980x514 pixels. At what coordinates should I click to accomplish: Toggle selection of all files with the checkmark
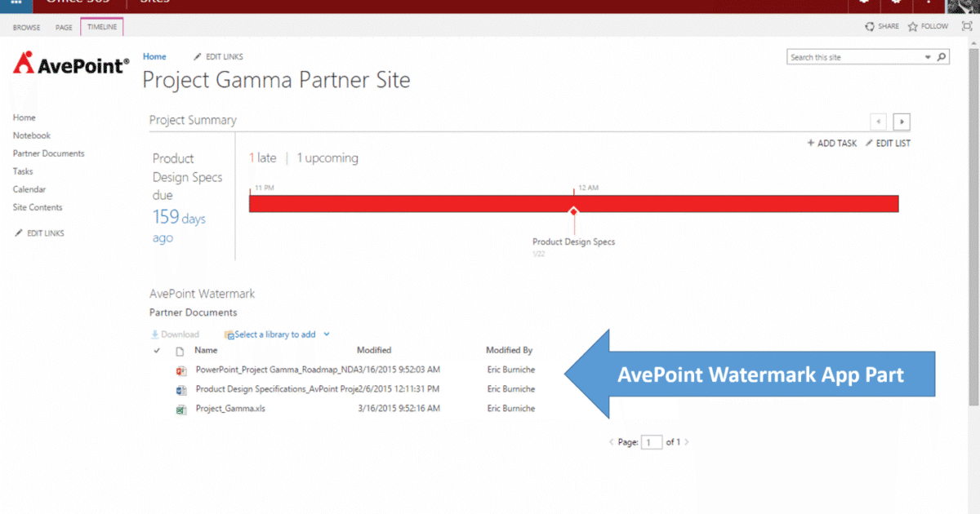pos(158,351)
